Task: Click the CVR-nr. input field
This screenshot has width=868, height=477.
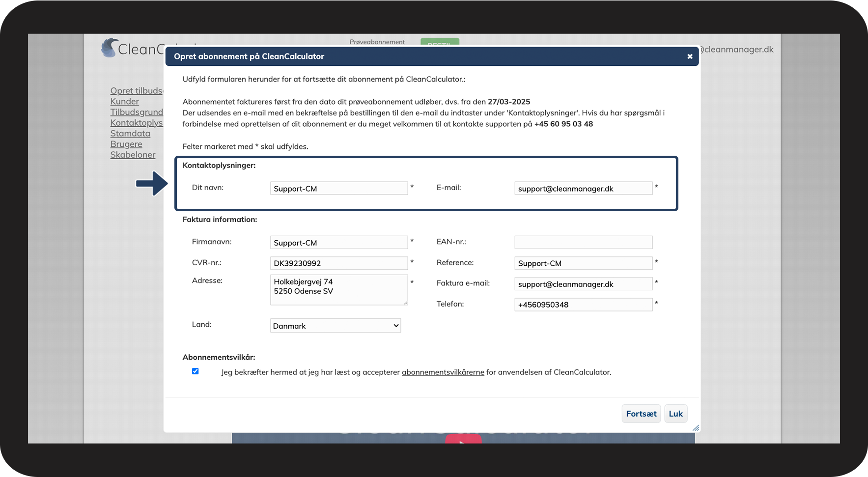Action: [339, 263]
